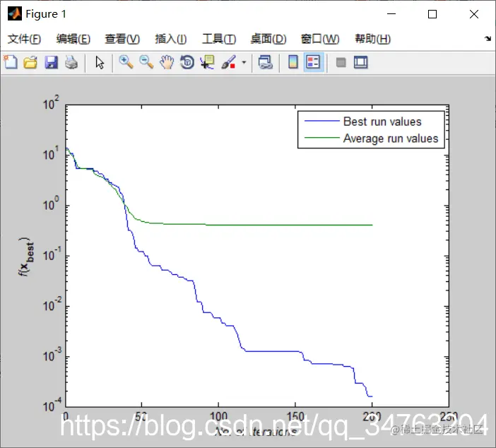496x448 pixels.
Task: Open the 桌面(D) menu
Action: pyautogui.click(x=268, y=39)
